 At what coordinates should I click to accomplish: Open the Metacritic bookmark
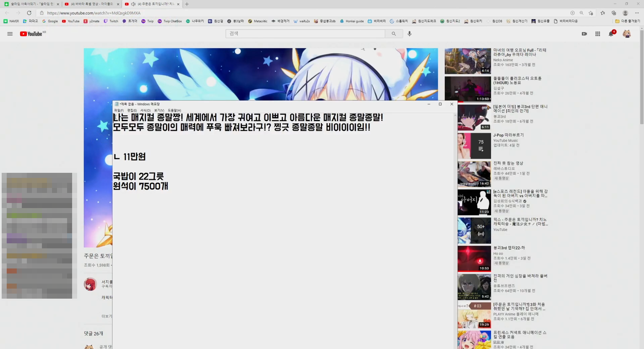pos(258,21)
